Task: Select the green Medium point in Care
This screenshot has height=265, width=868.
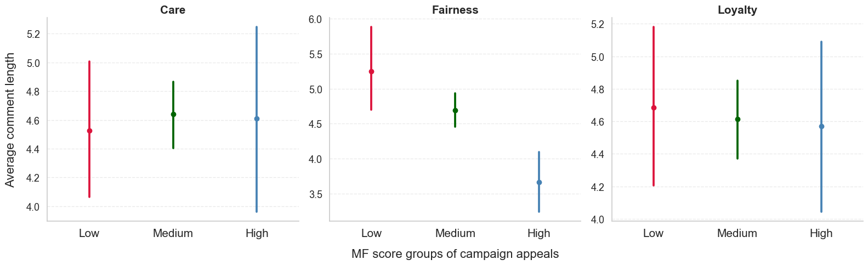Action: [x=173, y=114]
